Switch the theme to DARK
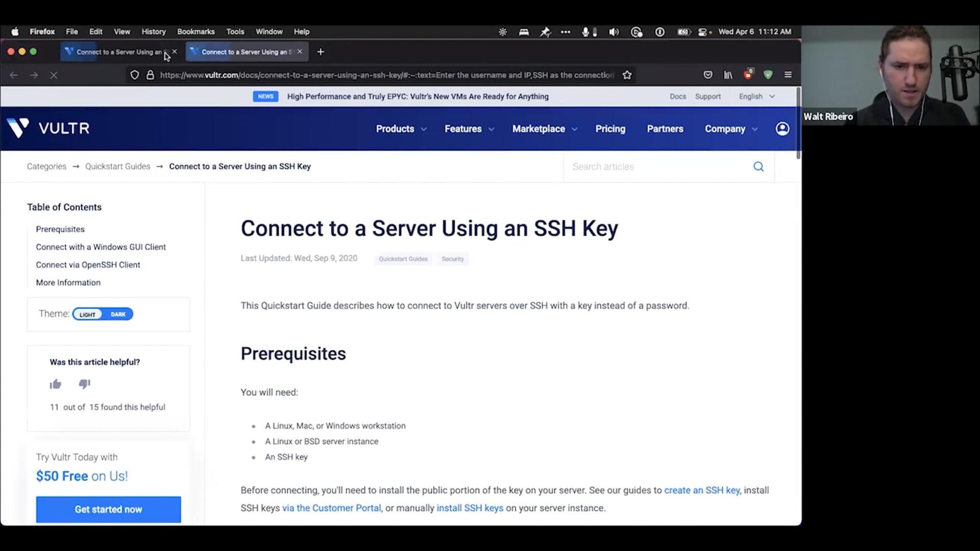Image resolution: width=980 pixels, height=551 pixels. tap(118, 314)
